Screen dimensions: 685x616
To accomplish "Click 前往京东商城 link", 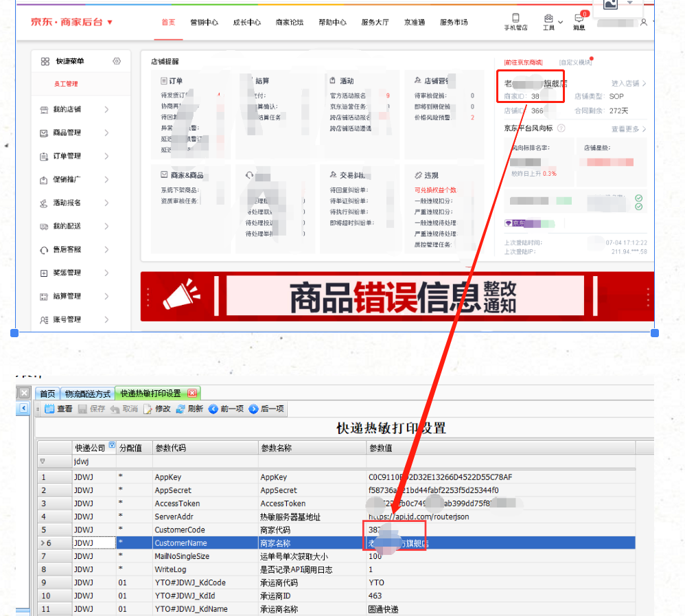I will point(524,62).
